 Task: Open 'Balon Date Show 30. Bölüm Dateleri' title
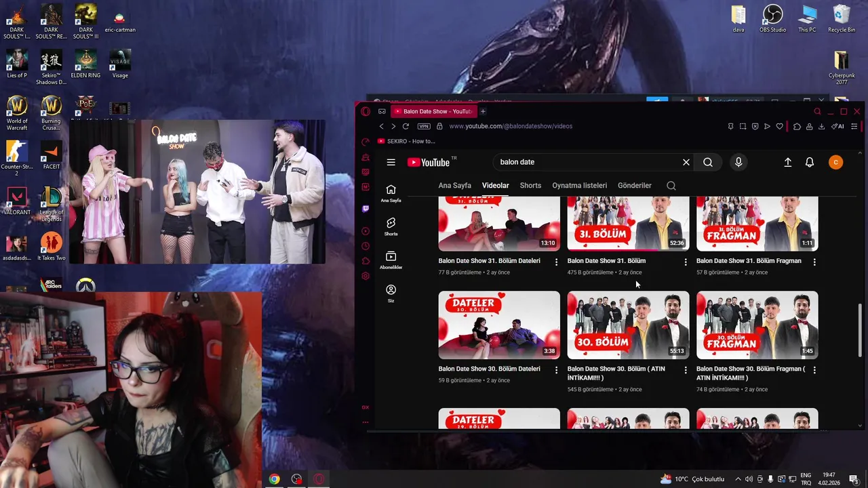[489, 369]
